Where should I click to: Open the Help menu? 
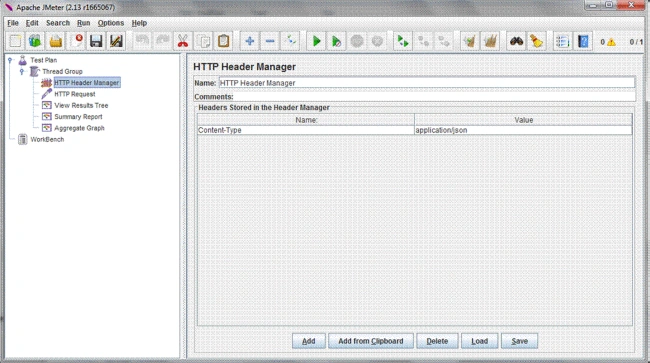tap(139, 23)
